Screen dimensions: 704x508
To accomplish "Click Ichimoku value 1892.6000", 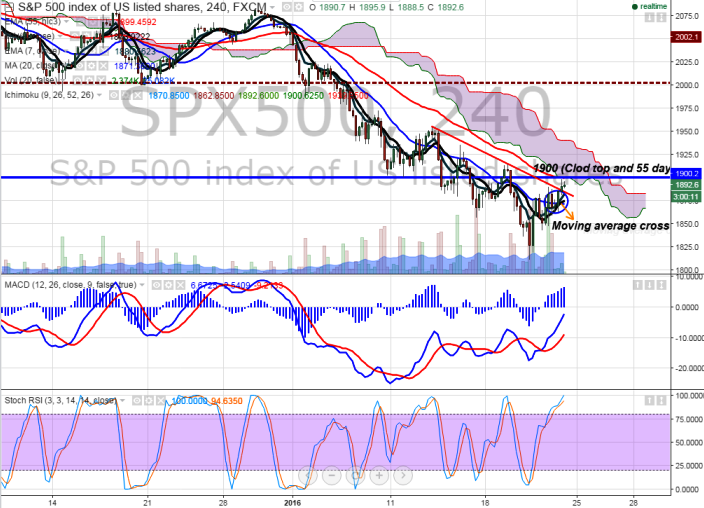I will click(258, 96).
